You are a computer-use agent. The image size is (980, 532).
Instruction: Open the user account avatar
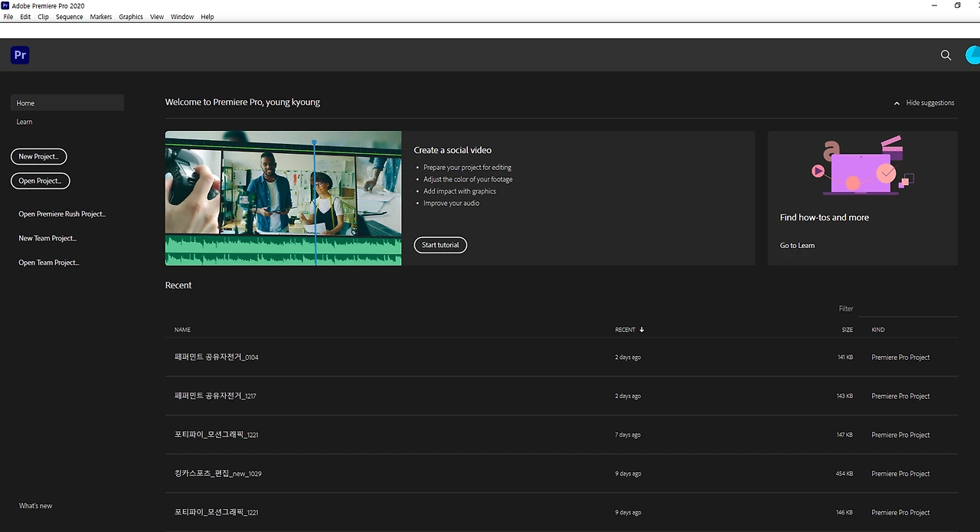coord(973,55)
